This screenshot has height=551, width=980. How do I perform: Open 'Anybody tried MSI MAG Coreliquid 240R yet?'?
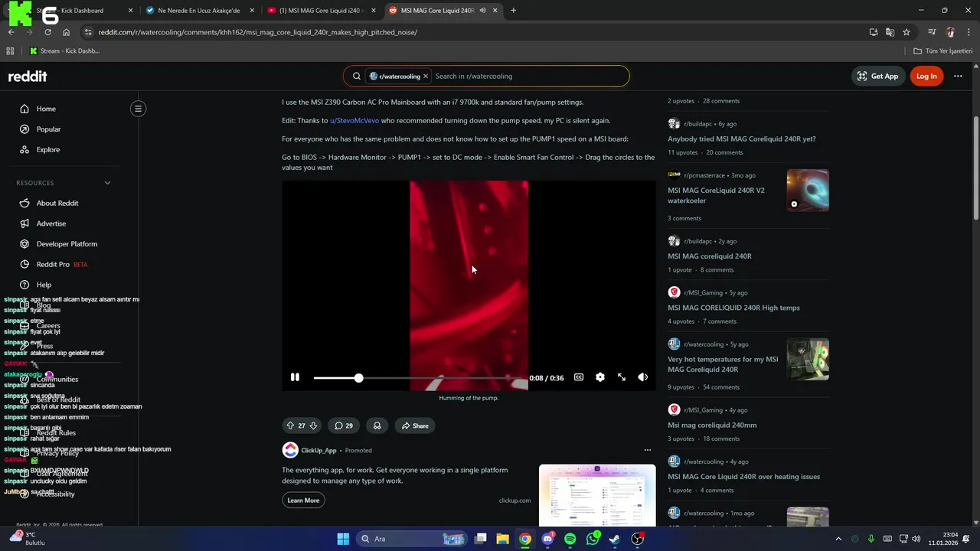coord(741,139)
